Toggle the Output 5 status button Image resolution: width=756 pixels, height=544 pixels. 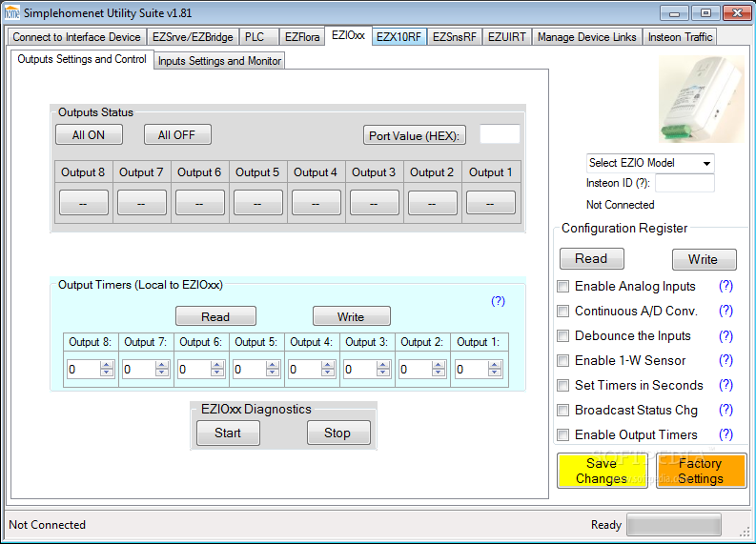(x=258, y=203)
